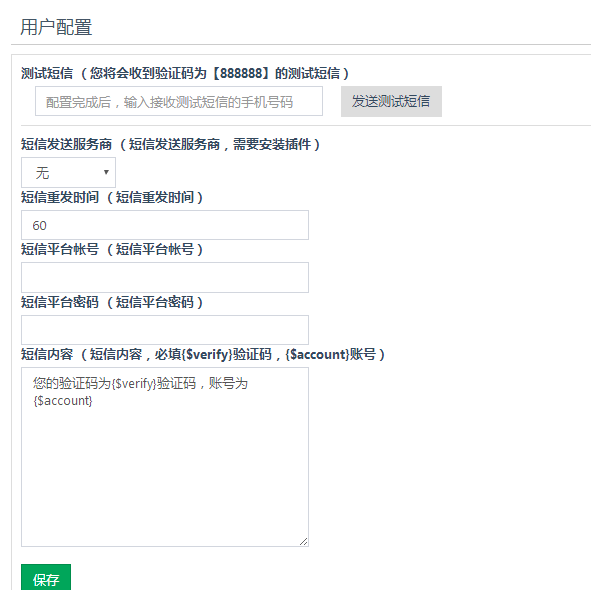
Task: Click the divider below the test SMS row
Action: [306, 126]
